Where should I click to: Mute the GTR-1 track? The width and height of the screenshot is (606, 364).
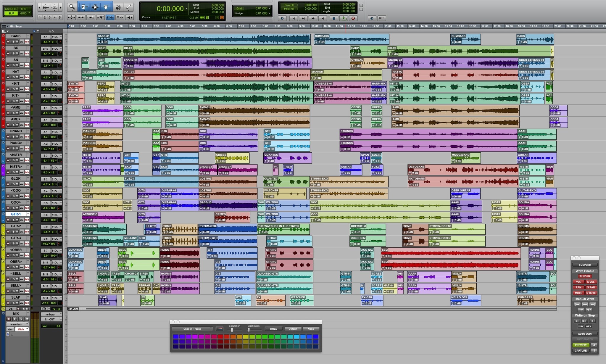[x=17, y=220]
